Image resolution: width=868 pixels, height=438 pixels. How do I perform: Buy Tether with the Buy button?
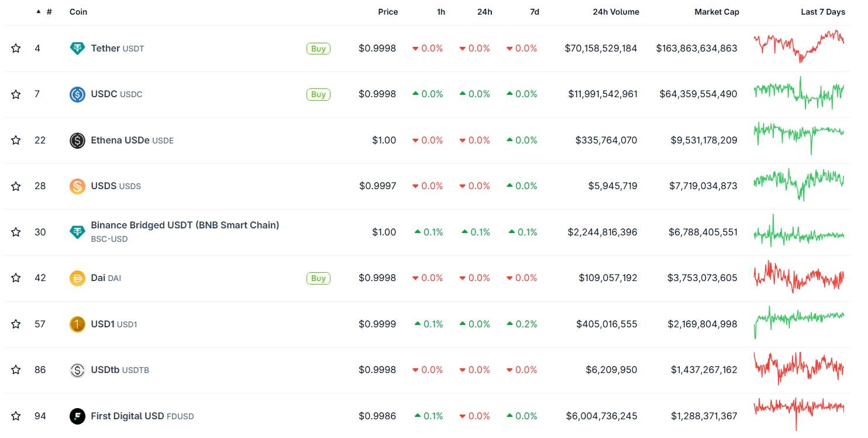coord(318,49)
